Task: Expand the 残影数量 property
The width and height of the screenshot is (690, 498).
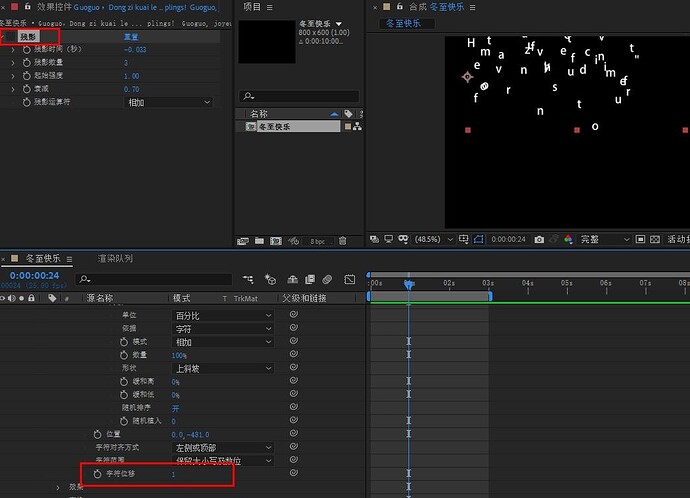Action: (13, 63)
